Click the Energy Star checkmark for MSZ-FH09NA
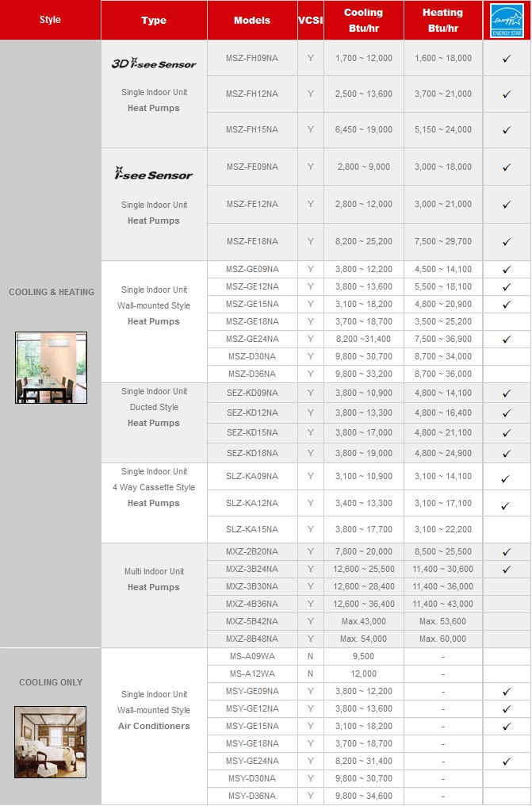Screen dimensions: 532x806 click(507, 59)
